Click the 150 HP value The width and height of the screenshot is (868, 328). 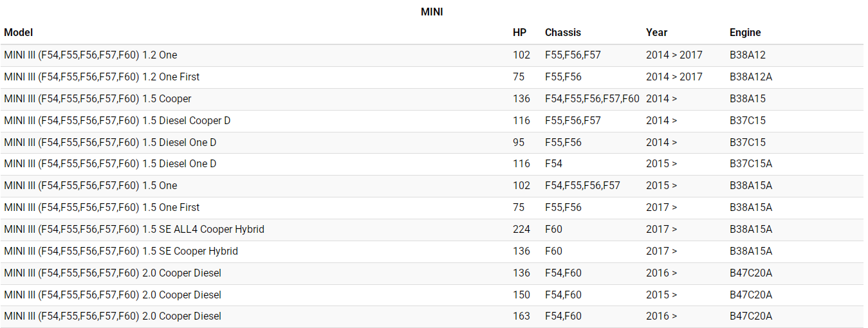tap(521, 295)
